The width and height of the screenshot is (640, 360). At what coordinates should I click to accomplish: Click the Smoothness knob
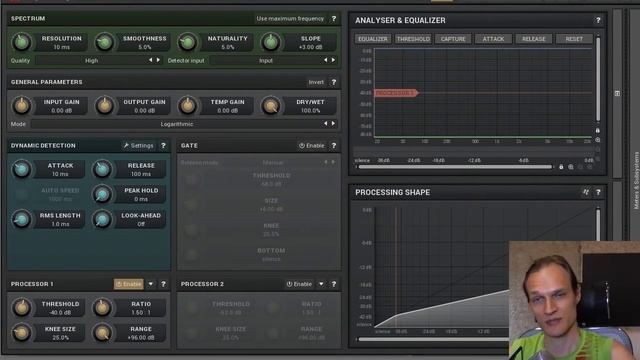(104, 42)
